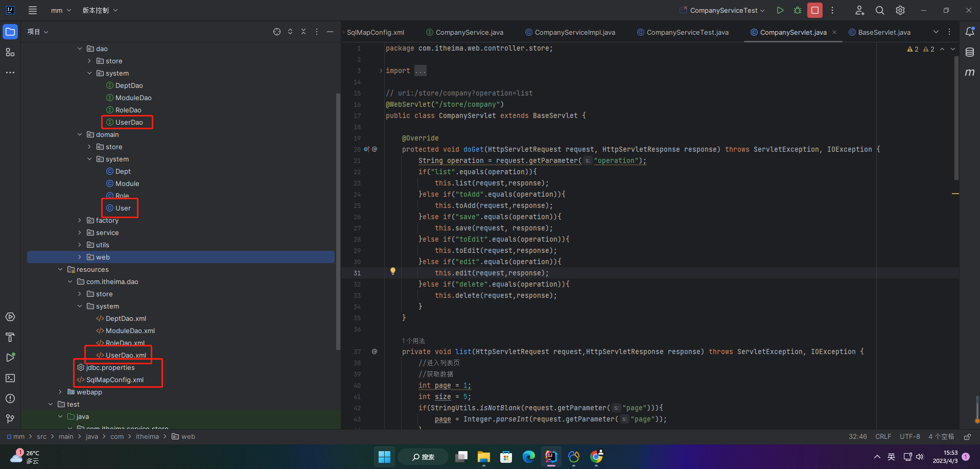Viewport: 980px width, 469px height.
Task: Open the main hamburger menu
Action: (x=33, y=10)
